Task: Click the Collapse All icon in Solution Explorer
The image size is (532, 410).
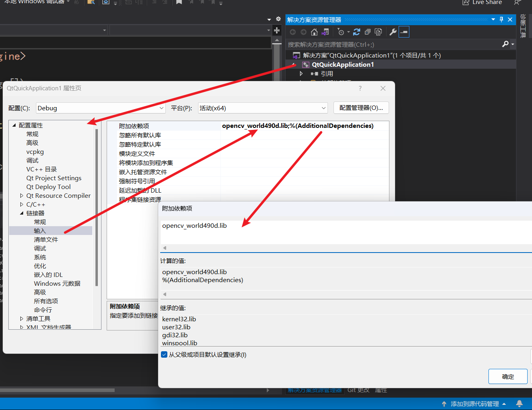Action: click(368, 32)
